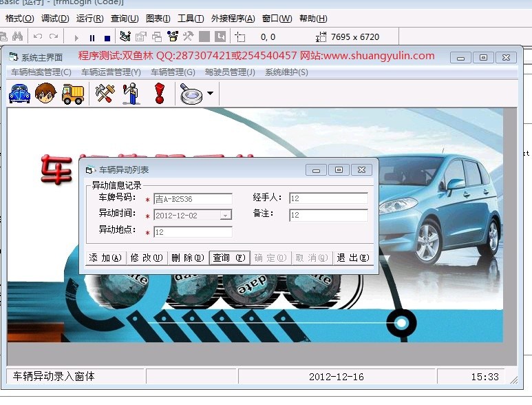This screenshot has width=532, height=405.
Task: Click the 退出(E) button
Action: tap(353, 258)
